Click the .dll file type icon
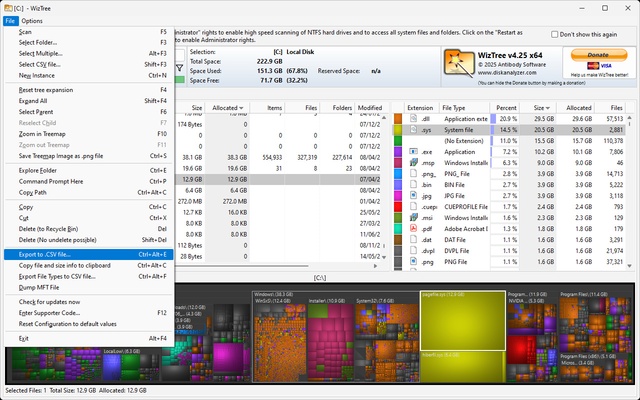This screenshot has height=400, width=640. pyautogui.click(x=413, y=119)
